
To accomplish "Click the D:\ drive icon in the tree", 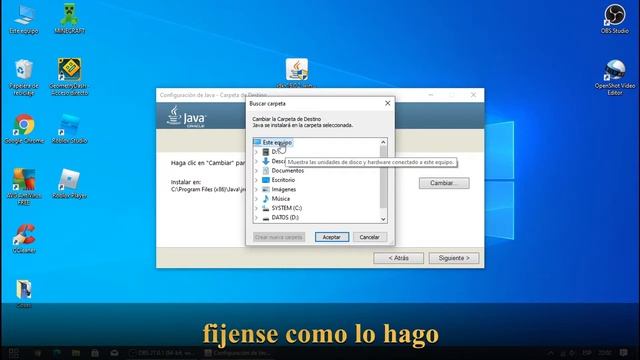I will coord(266,152).
